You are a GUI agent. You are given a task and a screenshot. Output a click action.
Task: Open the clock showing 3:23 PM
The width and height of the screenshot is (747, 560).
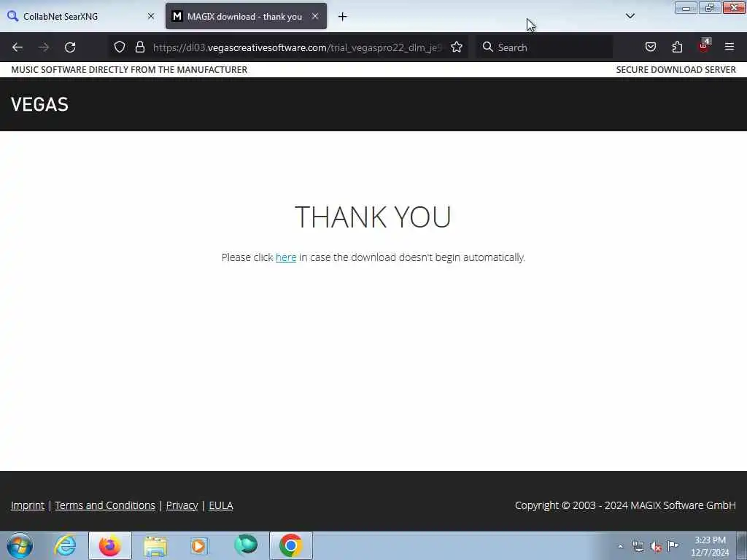coord(710,545)
